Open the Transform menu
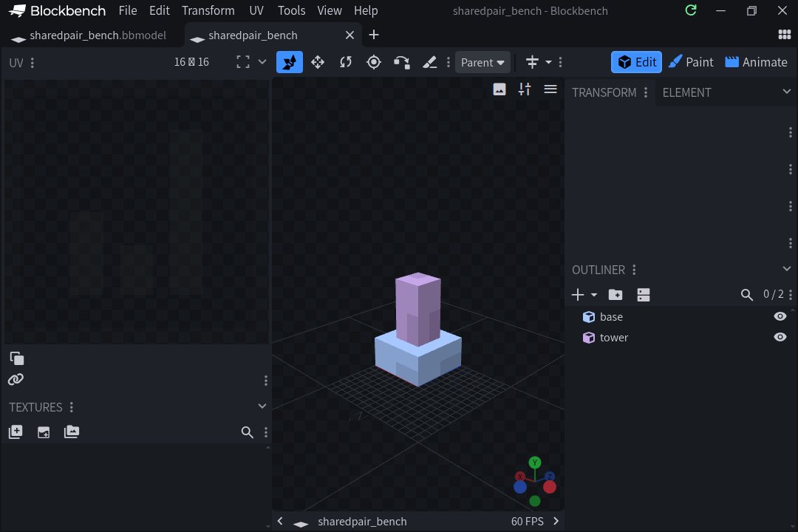The height and width of the screenshot is (532, 798). (208, 10)
